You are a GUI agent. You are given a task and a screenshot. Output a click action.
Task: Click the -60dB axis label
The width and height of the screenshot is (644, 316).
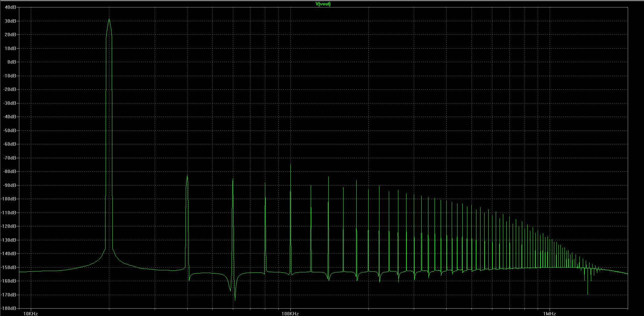pyautogui.click(x=10, y=144)
